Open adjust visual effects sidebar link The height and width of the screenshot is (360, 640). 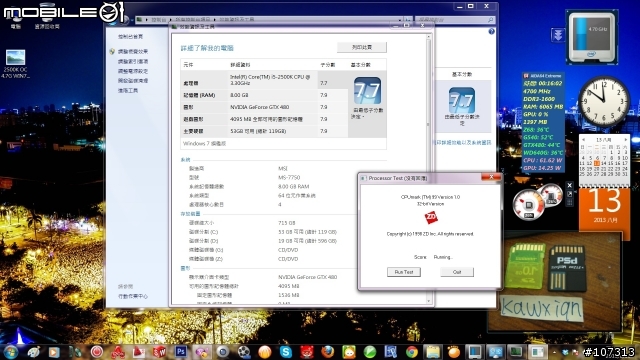(x=133, y=51)
